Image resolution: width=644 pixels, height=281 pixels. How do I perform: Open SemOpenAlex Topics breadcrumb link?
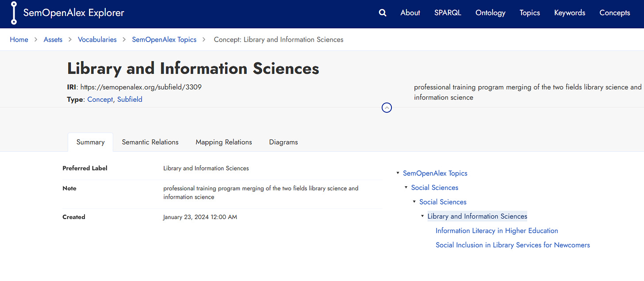click(x=164, y=39)
